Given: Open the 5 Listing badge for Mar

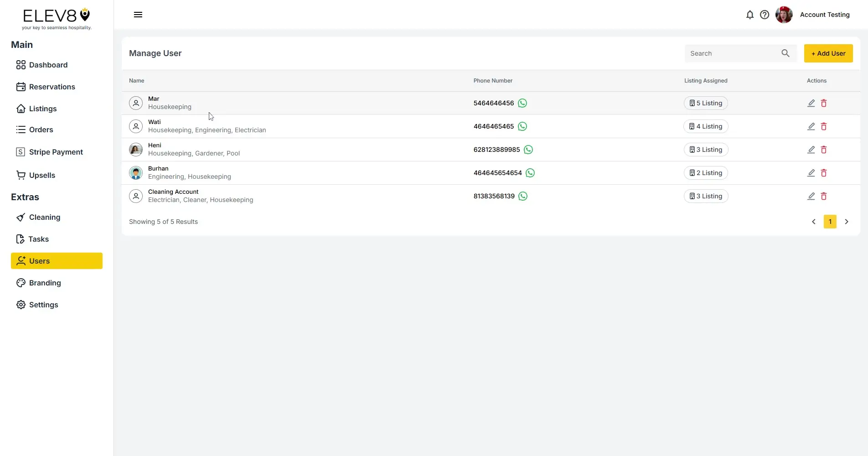Looking at the screenshot, I should click(x=706, y=103).
